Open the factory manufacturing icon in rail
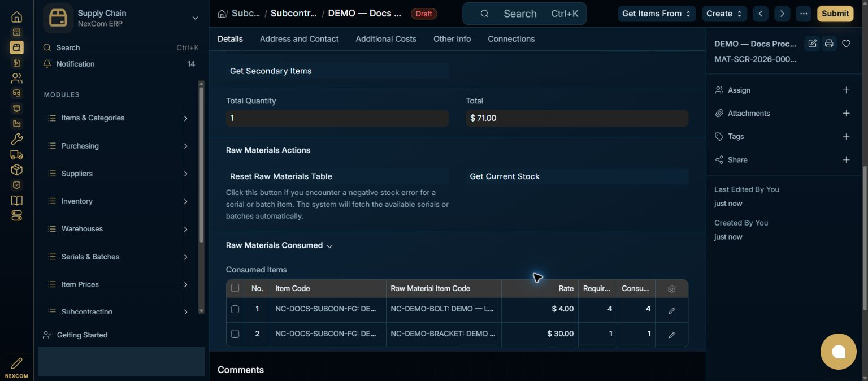 16,124
